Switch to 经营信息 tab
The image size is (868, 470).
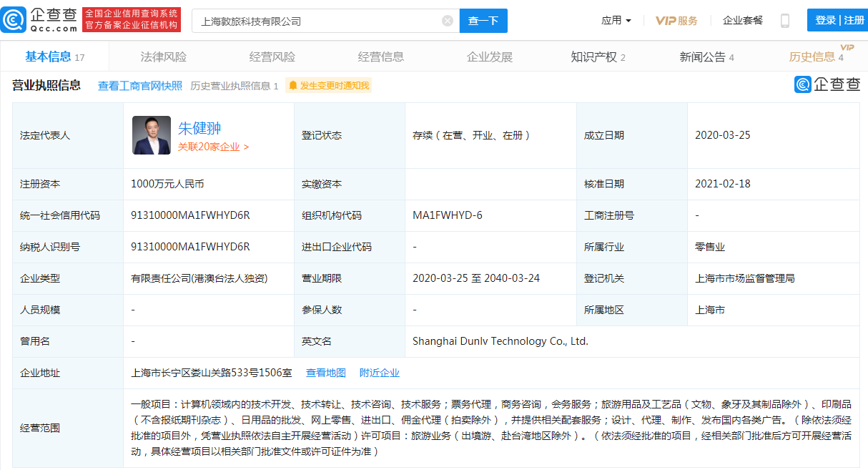tap(381, 57)
